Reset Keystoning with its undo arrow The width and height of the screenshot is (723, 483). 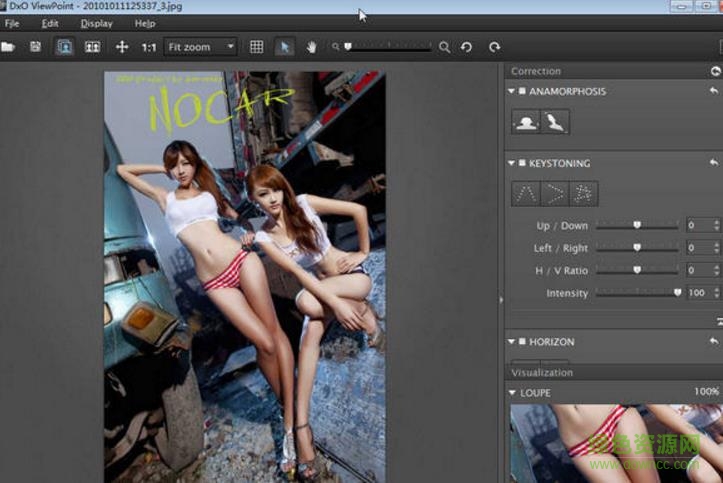[x=713, y=163]
